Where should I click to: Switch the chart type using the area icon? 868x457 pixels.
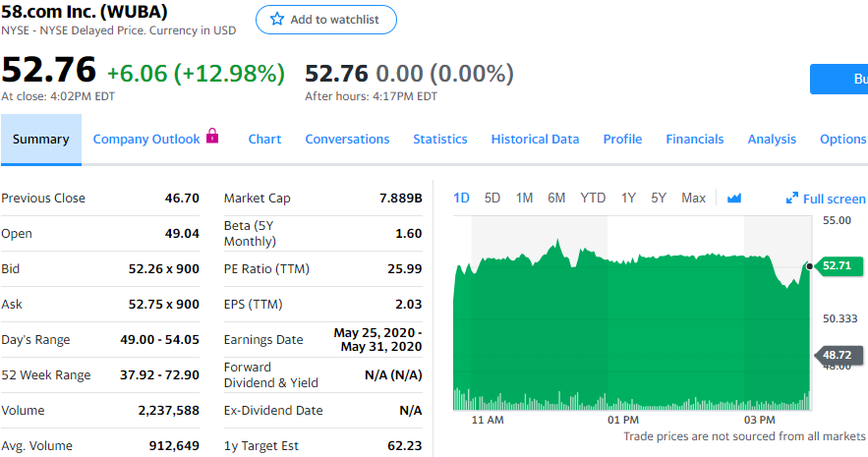733,199
